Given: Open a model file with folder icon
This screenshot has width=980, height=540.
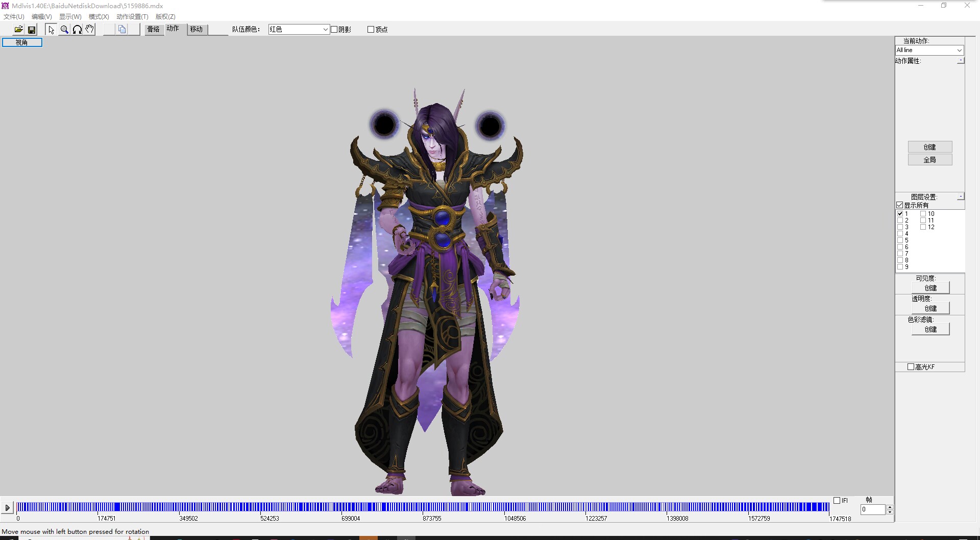Looking at the screenshot, I should pyautogui.click(x=18, y=30).
